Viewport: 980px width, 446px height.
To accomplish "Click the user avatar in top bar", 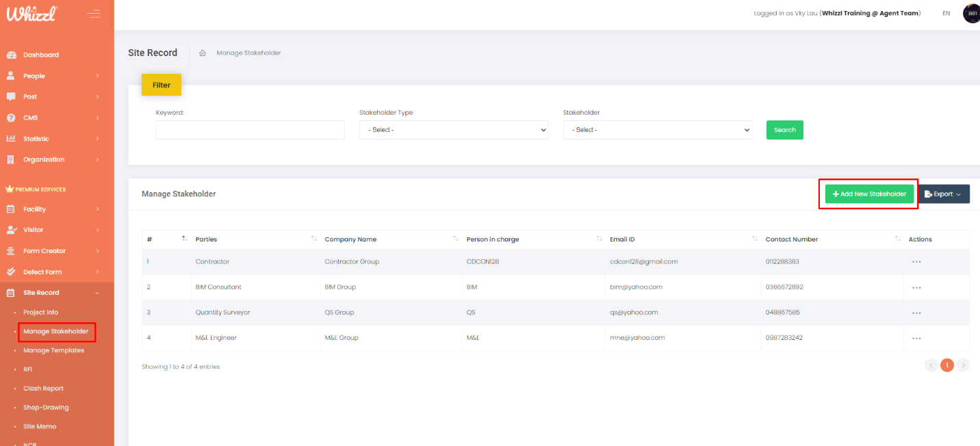I will point(971,14).
